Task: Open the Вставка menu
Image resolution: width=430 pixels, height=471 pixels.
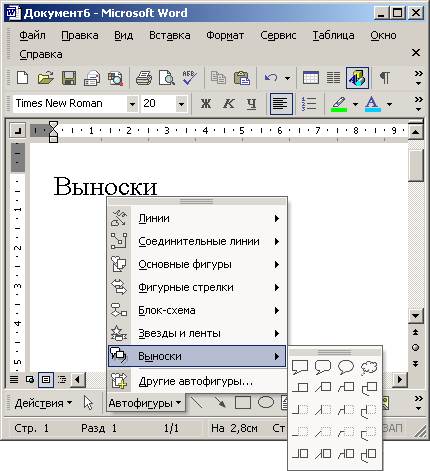Action: pos(170,35)
